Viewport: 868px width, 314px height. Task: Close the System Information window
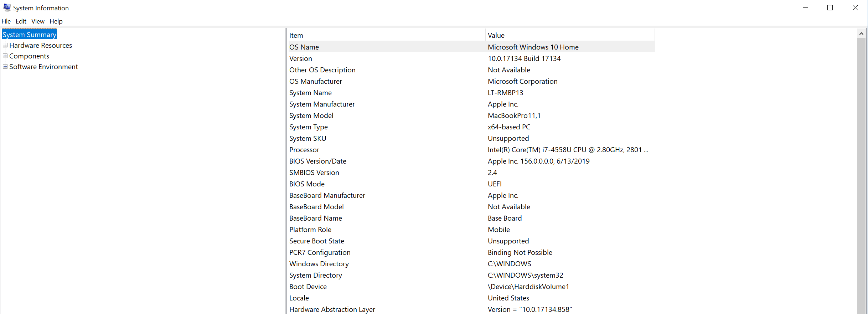point(855,8)
